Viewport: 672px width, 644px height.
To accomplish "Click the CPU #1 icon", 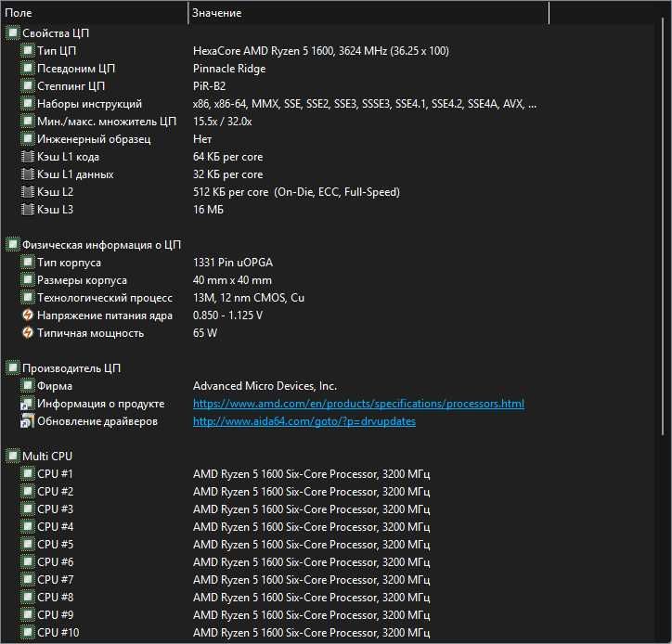I will click(27, 473).
